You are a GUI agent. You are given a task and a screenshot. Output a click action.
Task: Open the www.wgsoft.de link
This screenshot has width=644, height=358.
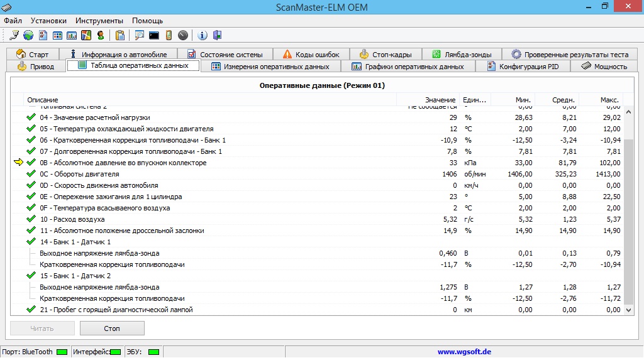pos(464,352)
